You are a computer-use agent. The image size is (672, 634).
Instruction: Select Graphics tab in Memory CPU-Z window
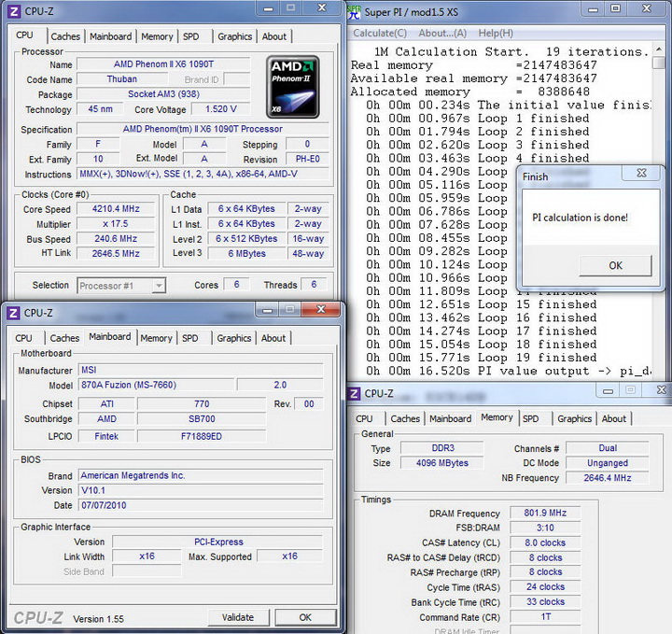(x=574, y=419)
